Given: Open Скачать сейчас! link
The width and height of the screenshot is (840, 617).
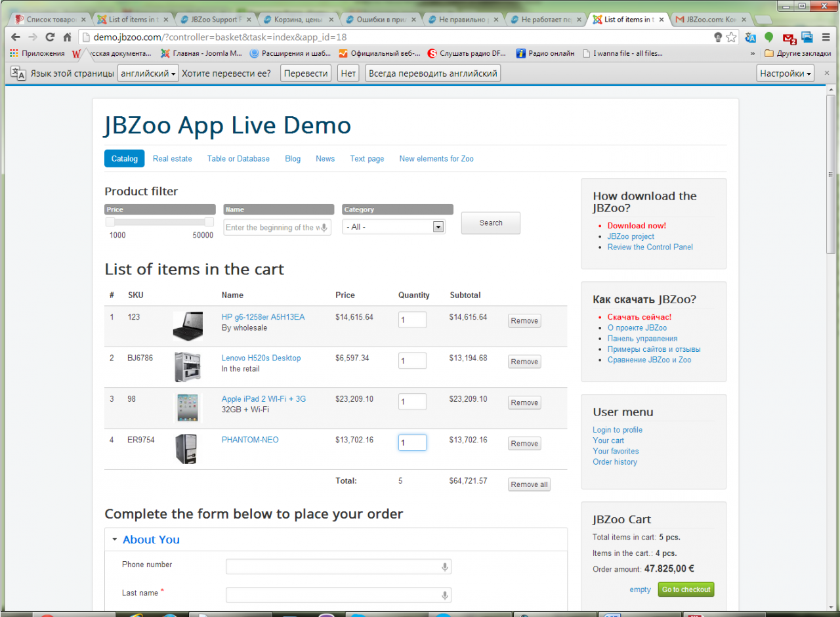Looking at the screenshot, I should [639, 317].
